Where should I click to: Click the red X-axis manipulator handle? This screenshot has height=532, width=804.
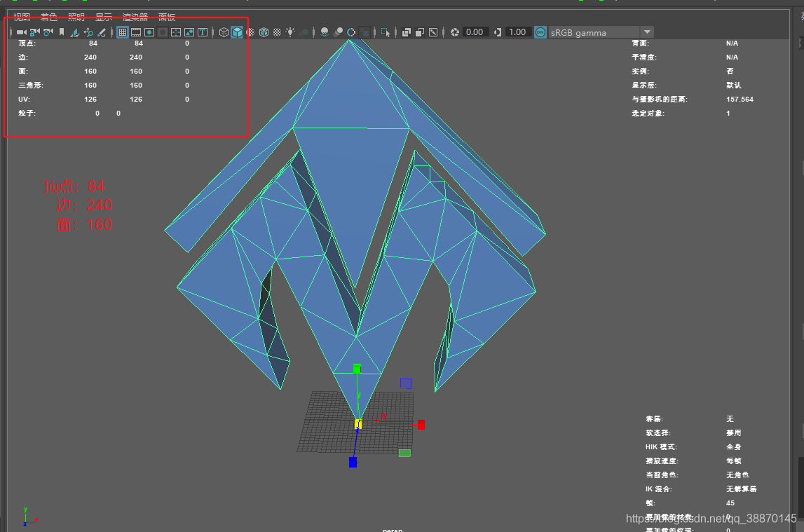pos(421,425)
